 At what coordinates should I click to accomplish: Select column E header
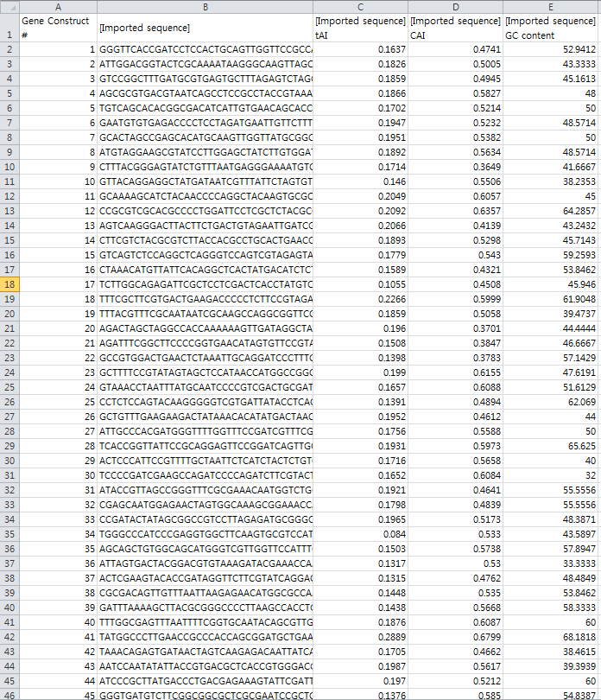pos(551,7)
